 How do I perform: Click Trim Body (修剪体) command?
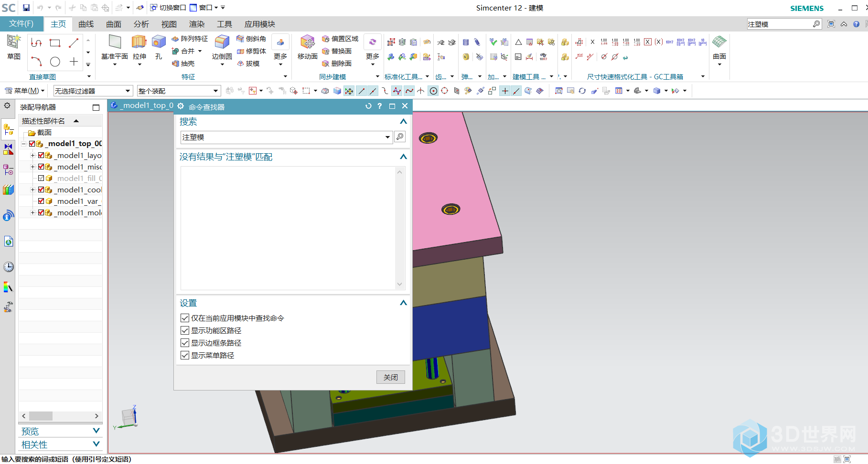click(x=251, y=51)
